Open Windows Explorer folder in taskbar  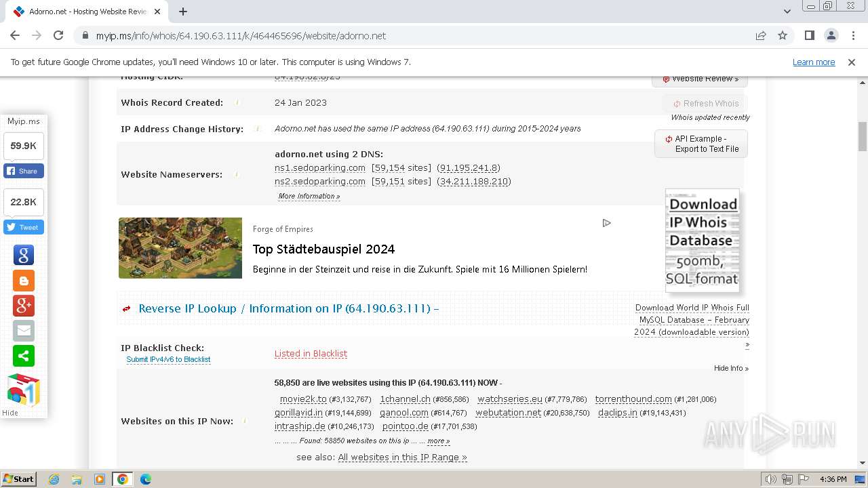click(x=77, y=479)
